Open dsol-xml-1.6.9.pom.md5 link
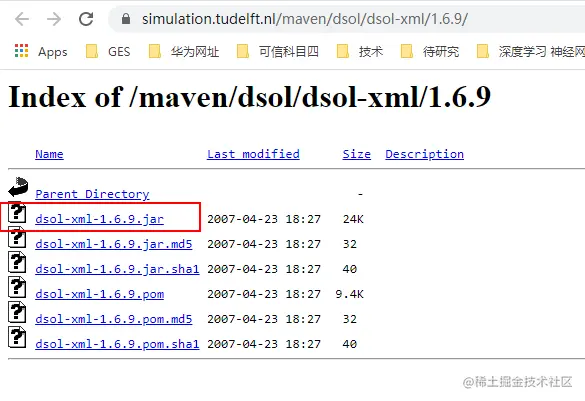This screenshot has width=585, height=401. (x=114, y=319)
